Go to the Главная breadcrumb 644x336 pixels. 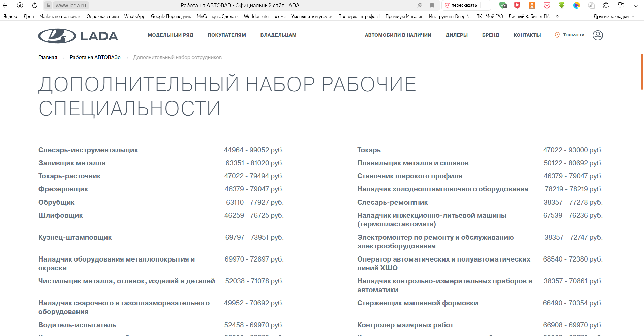click(x=48, y=57)
